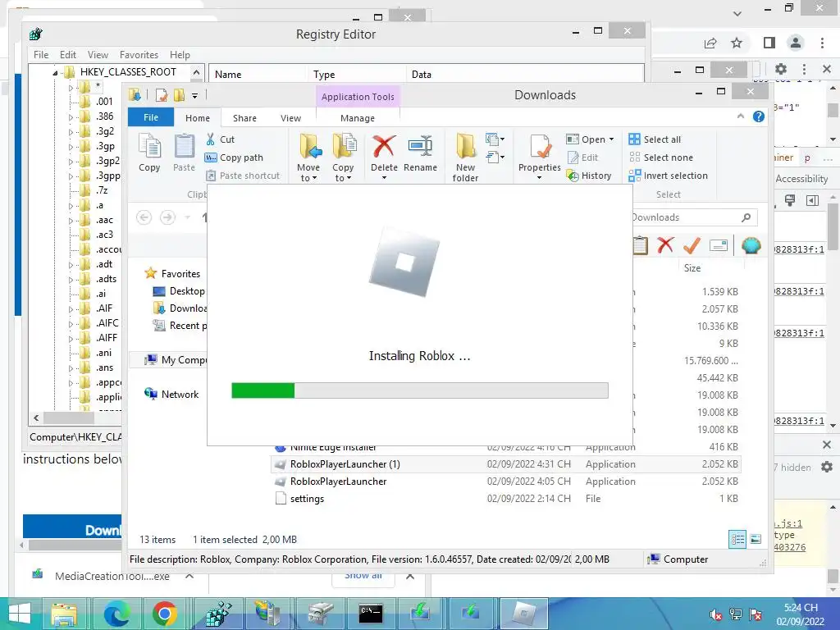Viewport: 840px width, 630px height.
Task: Open Chrome profile avatar icon
Action: [796, 43]
